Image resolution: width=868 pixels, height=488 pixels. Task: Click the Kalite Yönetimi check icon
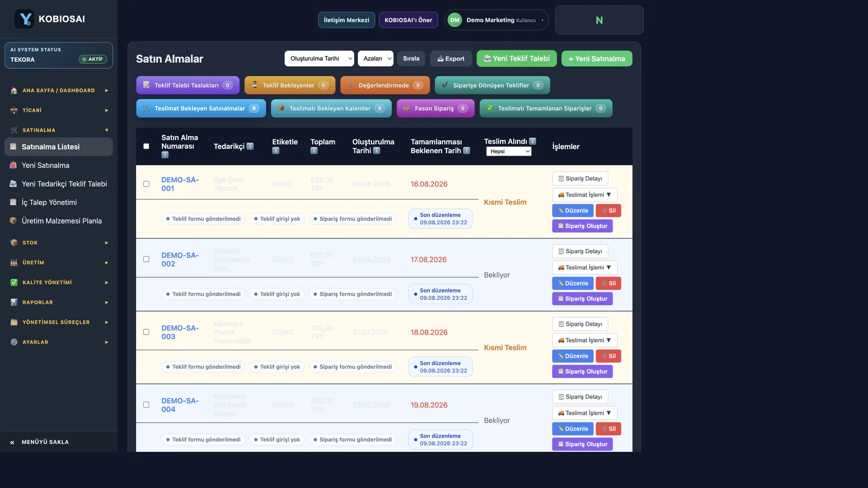[14, 282]
